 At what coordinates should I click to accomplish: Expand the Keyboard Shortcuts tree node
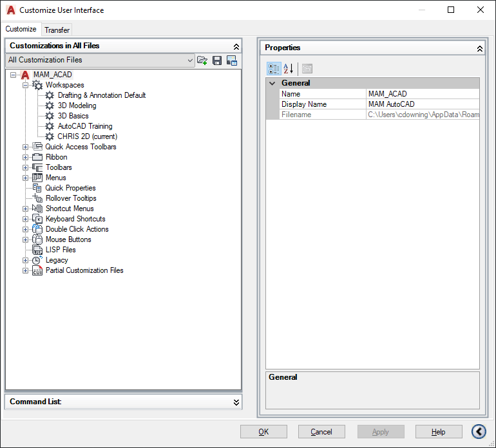pyautogui.click(x=25, y=219)
